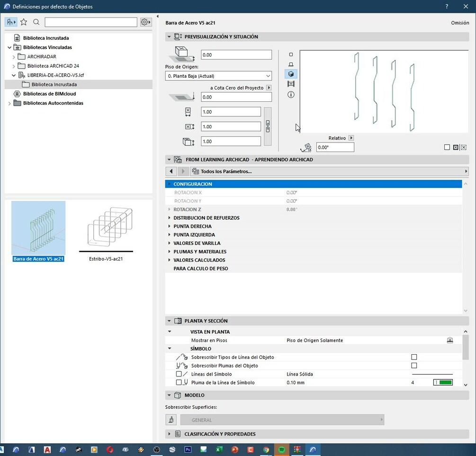This screenshot has width=476, height=456.
Task: Expand Clasificación y Propiedades panel
Action: (x=169, y=434)
